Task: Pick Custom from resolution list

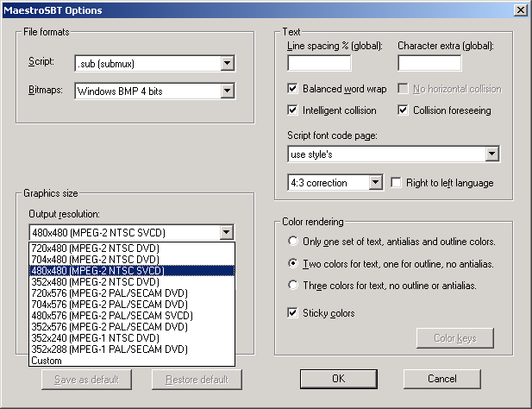Action: [47, 361]
